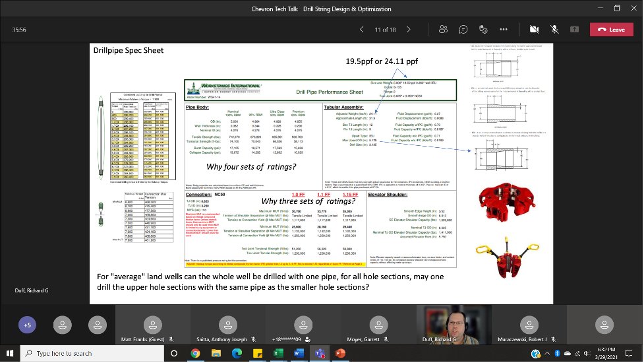Screen dimensions: 644x363
Task: Click the 35:56 meeting timer
Action: click(x=19, y=30)
